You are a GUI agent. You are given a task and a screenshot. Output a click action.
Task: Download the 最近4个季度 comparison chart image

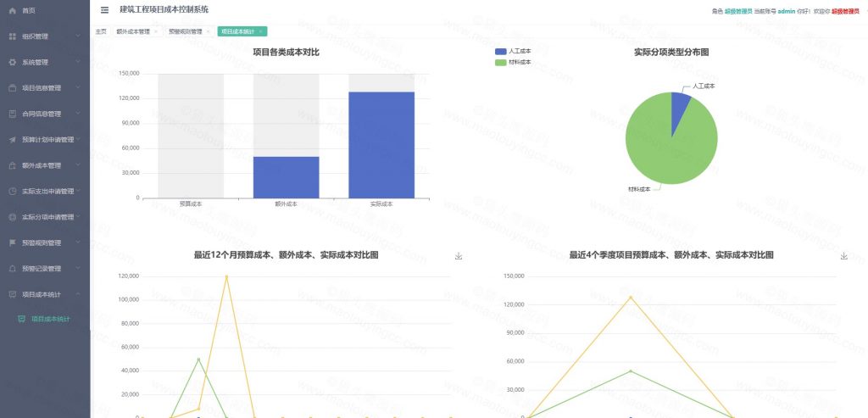point(844,256)
